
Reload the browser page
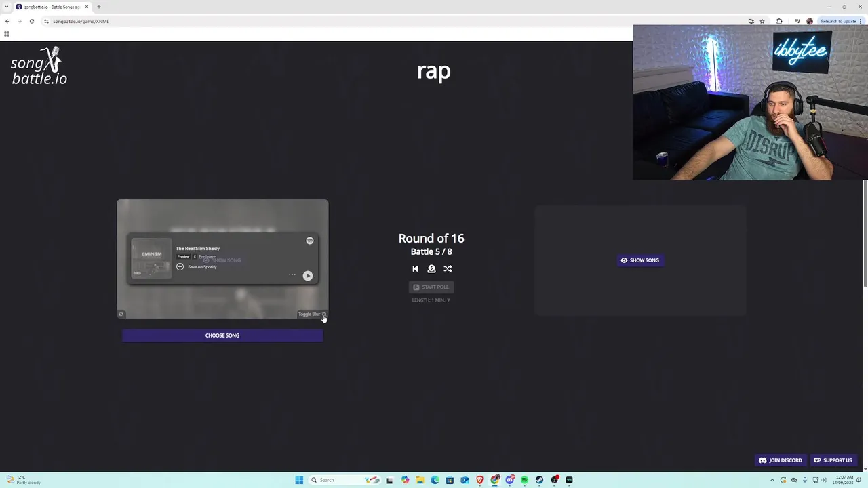(x=31, y=21)
